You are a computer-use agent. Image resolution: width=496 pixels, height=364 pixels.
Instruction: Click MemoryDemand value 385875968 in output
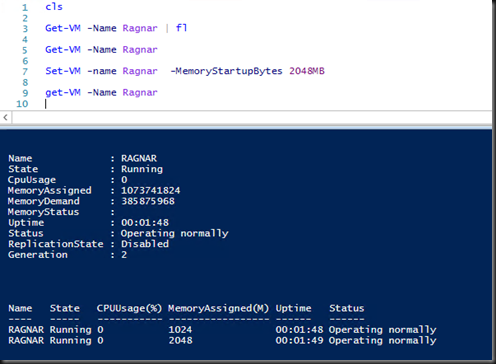148,201
